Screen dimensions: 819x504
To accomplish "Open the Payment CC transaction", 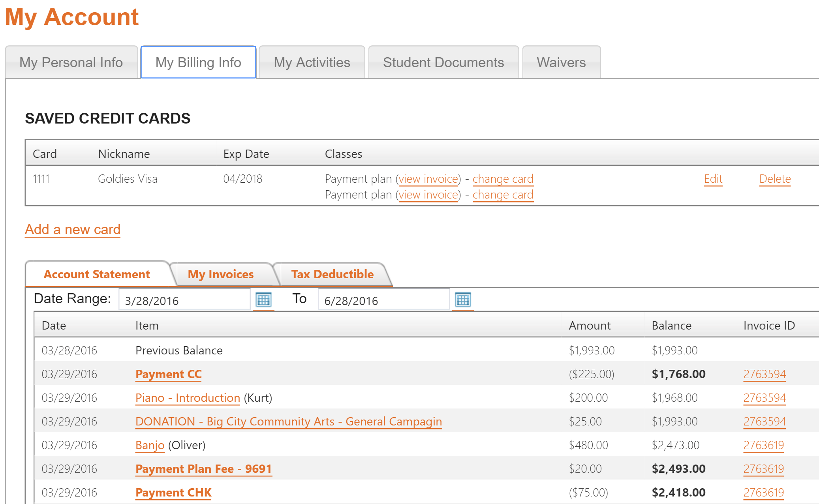I will [x=168, y=374].
